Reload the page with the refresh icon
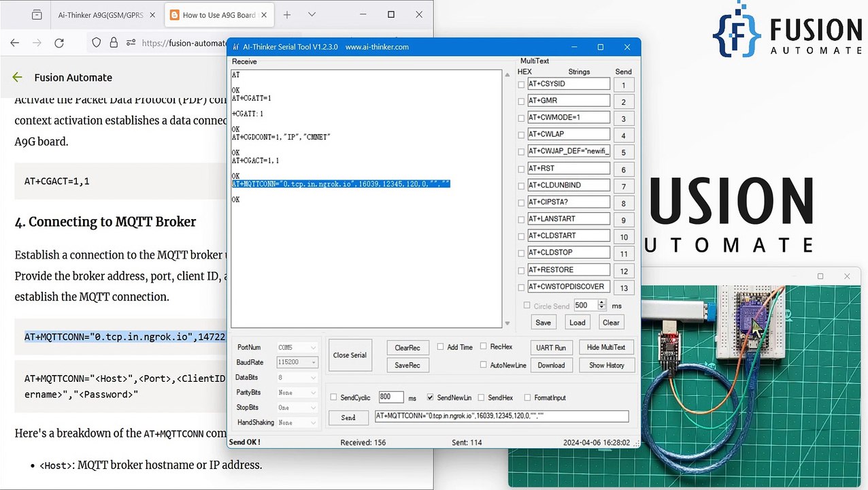Screen dimensions: 868x490 (x=59, y=43)
